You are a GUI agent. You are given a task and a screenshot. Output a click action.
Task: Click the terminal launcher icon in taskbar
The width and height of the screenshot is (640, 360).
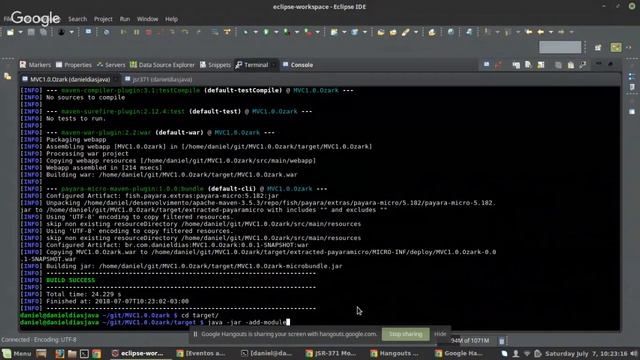click(x=84, y=354)
